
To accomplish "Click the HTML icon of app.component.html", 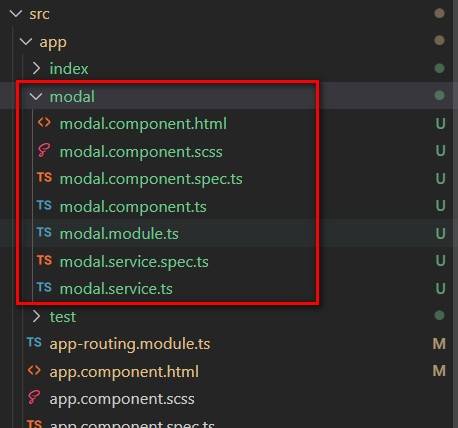I will (x=34, y=370).
